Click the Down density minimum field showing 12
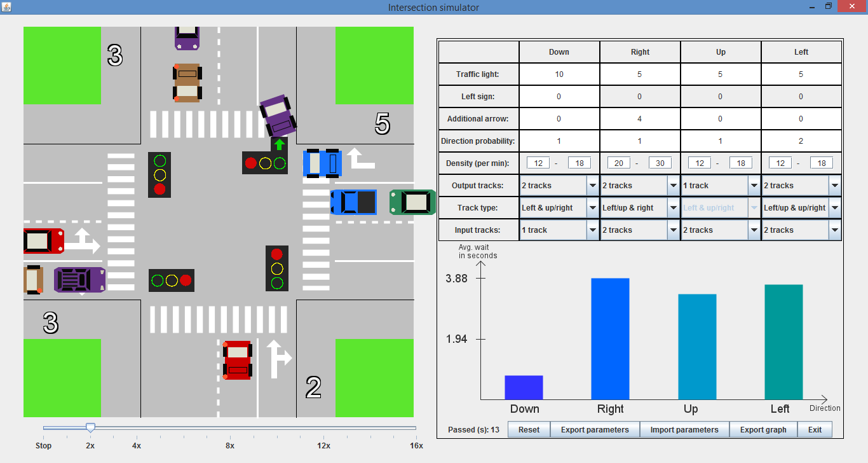 [538, 162]
